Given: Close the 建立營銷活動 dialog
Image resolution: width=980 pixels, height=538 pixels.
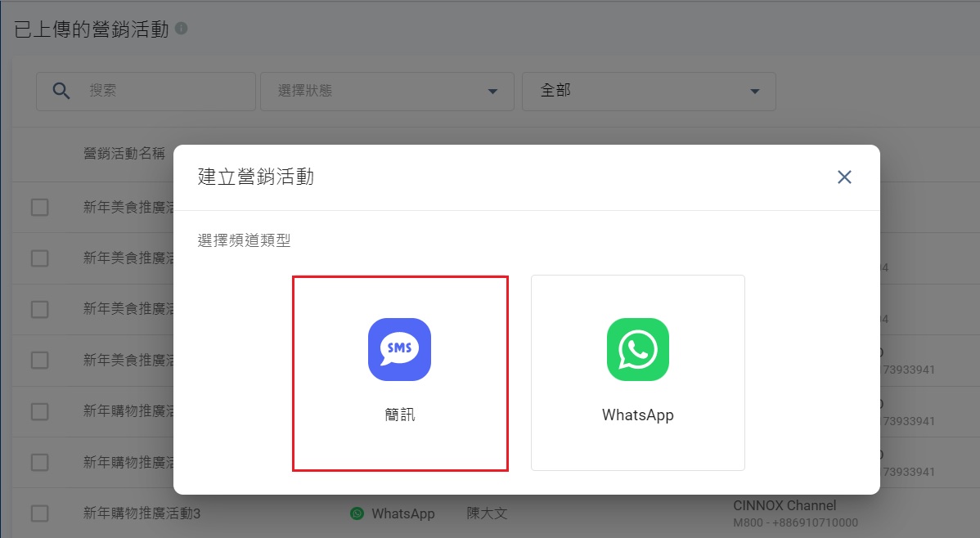Looking at the screenshot, I should coord(844,177).
